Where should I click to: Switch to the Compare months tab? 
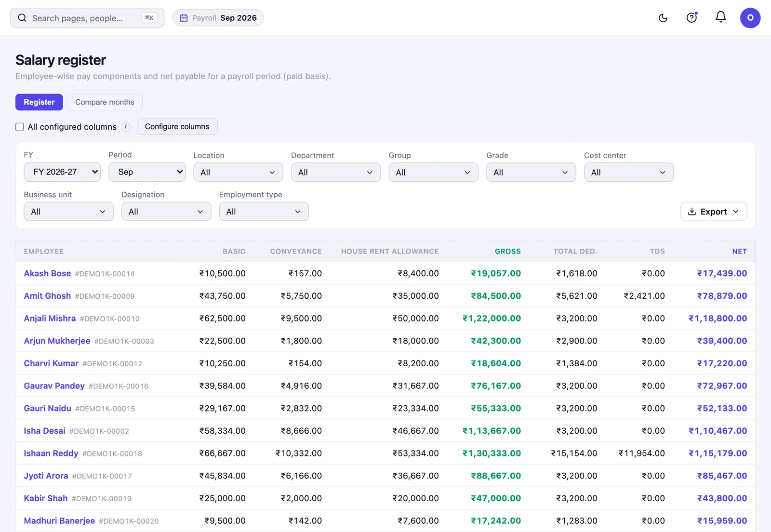tap(105, 102)
